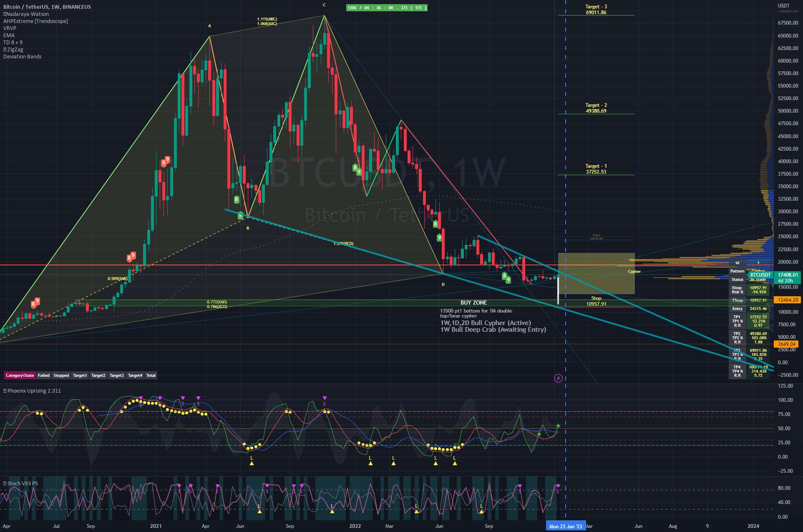Image resolution: width=803 pixels, height=532 pixels.
Task: Click the Target3 column header
Action: 116,376
